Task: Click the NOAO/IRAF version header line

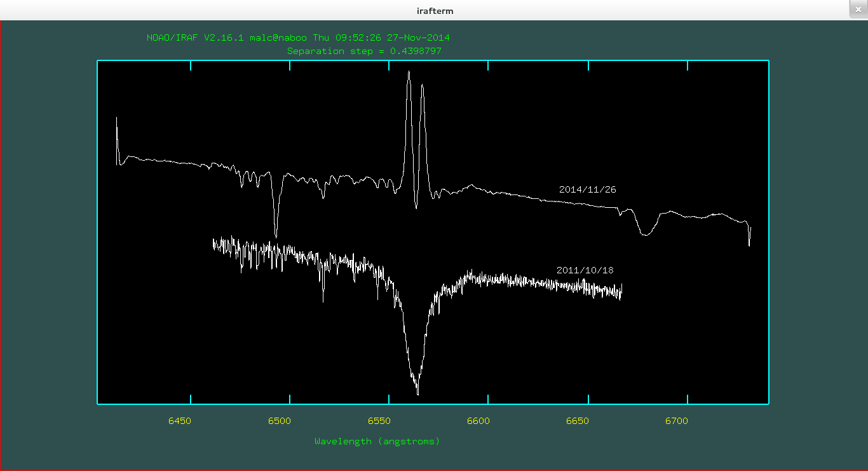Action: coord(298,38)
